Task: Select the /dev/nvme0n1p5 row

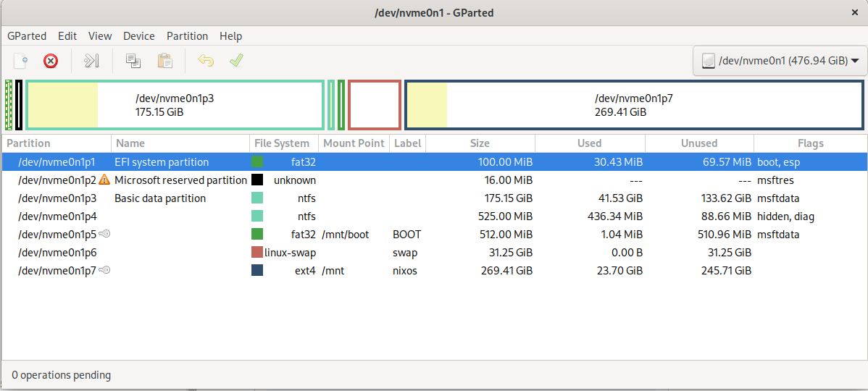Action: [434, 234]
